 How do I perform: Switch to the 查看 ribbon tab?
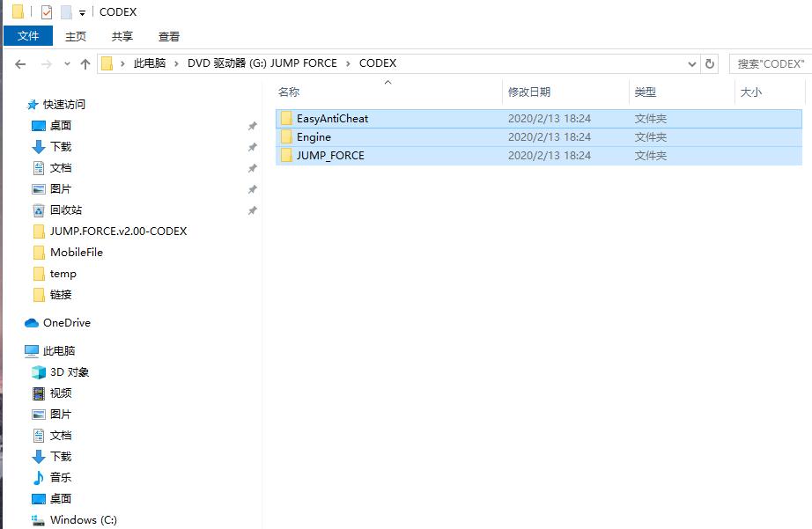click(x=169, y=36)
